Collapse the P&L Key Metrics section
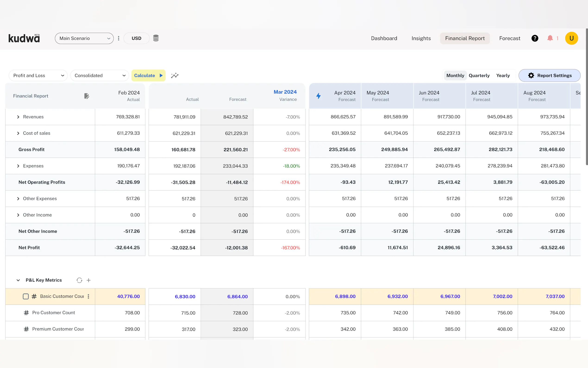 [18, 280]
